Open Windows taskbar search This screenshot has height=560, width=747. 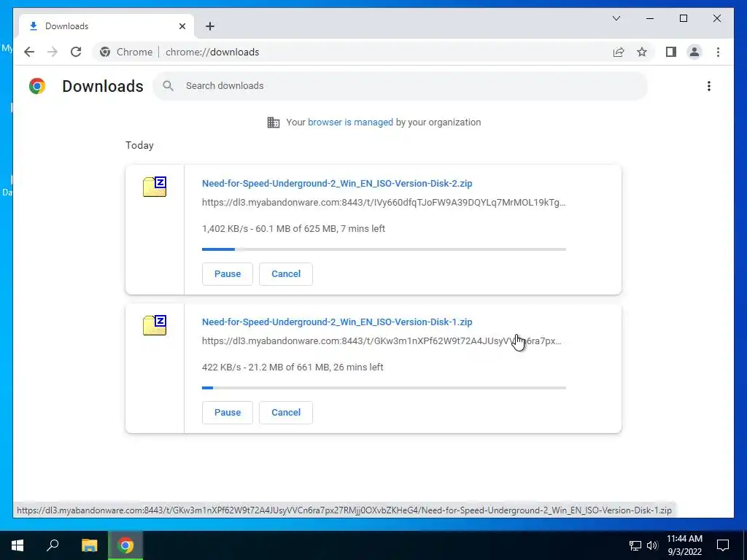click(x=53, y=545)
